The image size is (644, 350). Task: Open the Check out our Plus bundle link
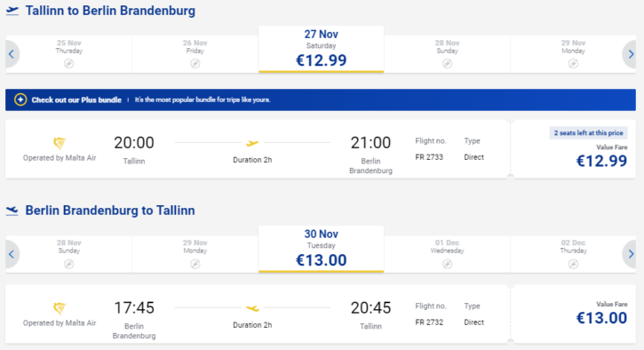tap(76, 99)
